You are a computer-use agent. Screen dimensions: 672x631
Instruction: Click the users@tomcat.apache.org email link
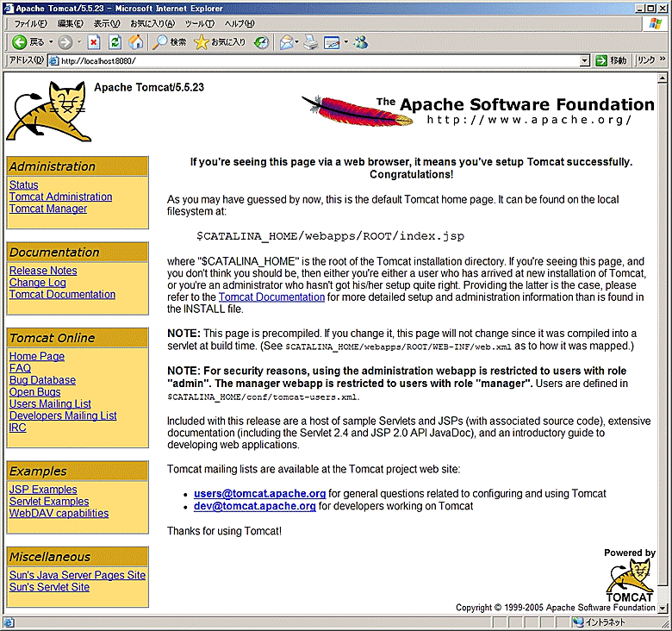point(259,494)
